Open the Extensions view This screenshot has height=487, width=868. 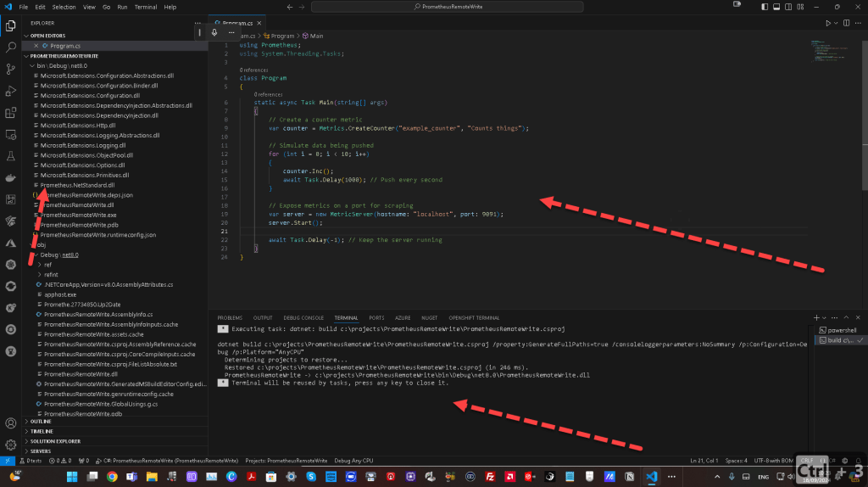pos(10,113)
